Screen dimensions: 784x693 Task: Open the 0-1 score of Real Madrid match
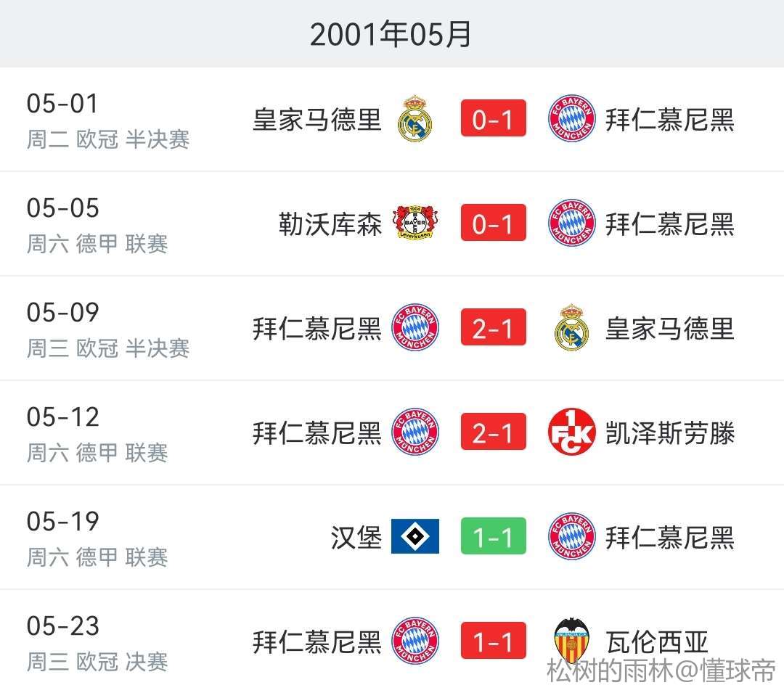coord(493,119)
